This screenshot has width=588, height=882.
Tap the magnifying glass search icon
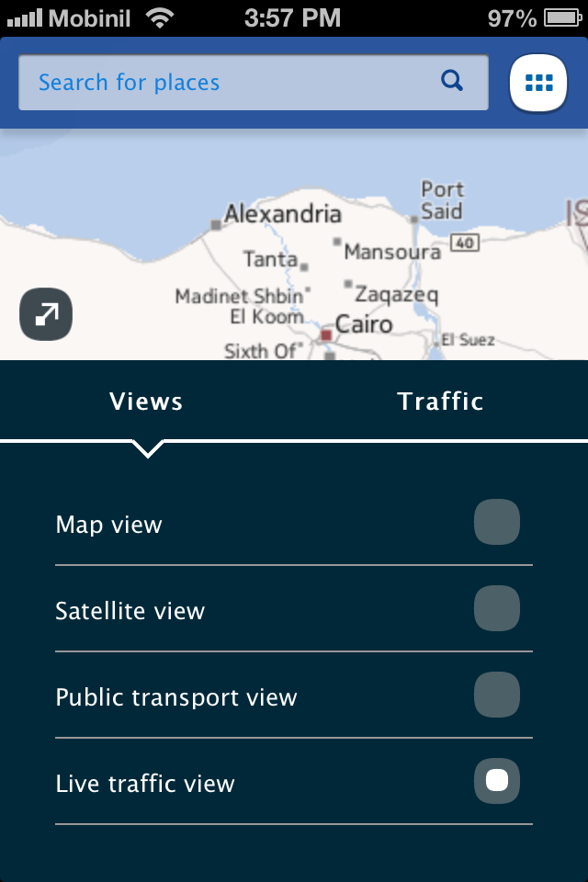point(452,82)
